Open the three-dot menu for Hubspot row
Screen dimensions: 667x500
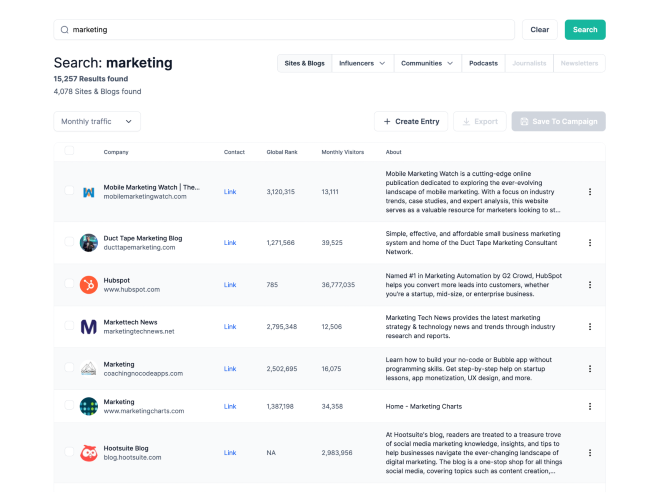tap(590, 285)
